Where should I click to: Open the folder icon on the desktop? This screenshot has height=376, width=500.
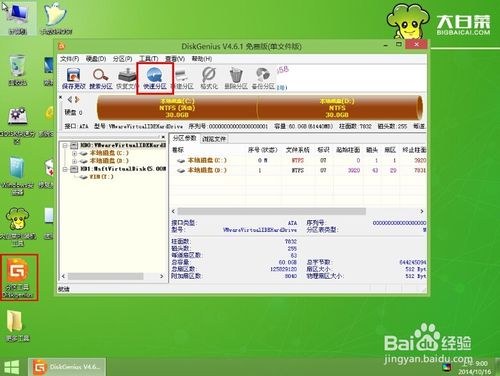[x=17, y=326]
